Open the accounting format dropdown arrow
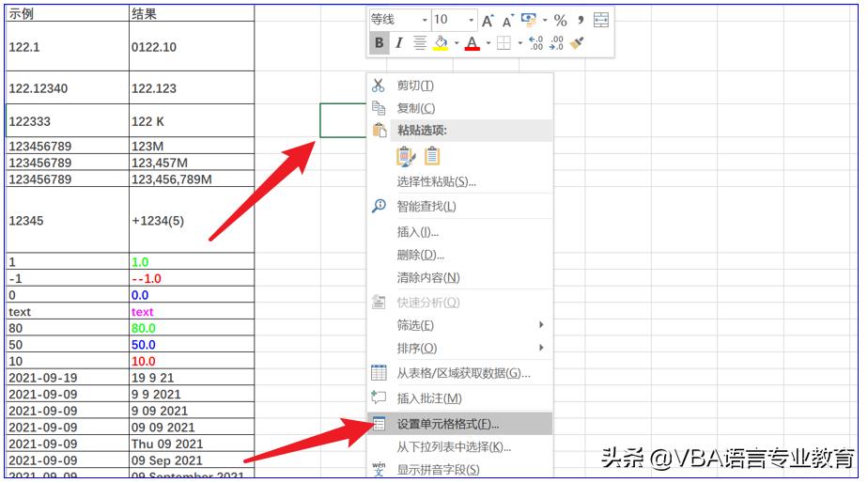The image size is (868, 483). point(545,21)
